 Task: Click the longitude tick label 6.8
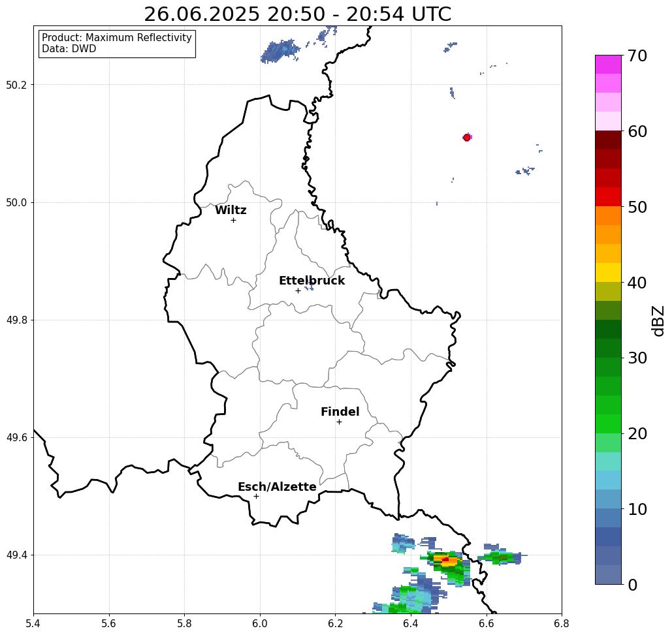click(562, 623)
